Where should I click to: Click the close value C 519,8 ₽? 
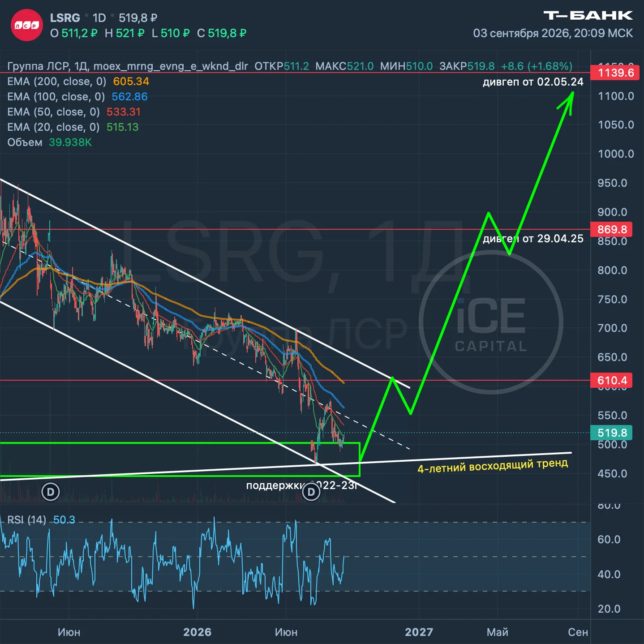point(222,33)
